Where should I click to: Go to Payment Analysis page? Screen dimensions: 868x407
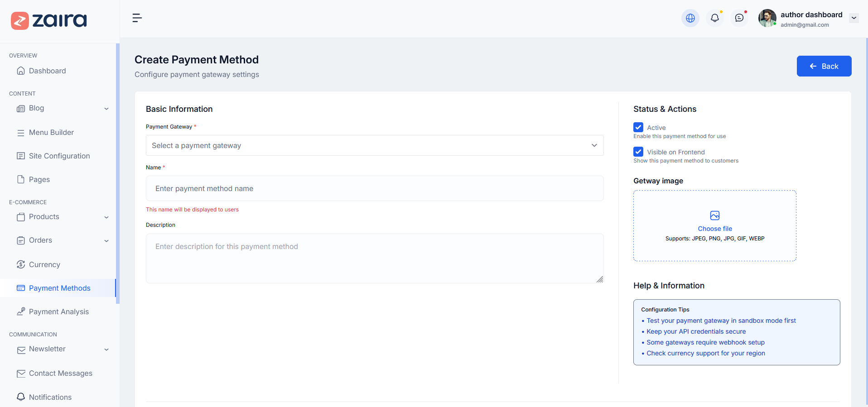click(x=58, y=311)
